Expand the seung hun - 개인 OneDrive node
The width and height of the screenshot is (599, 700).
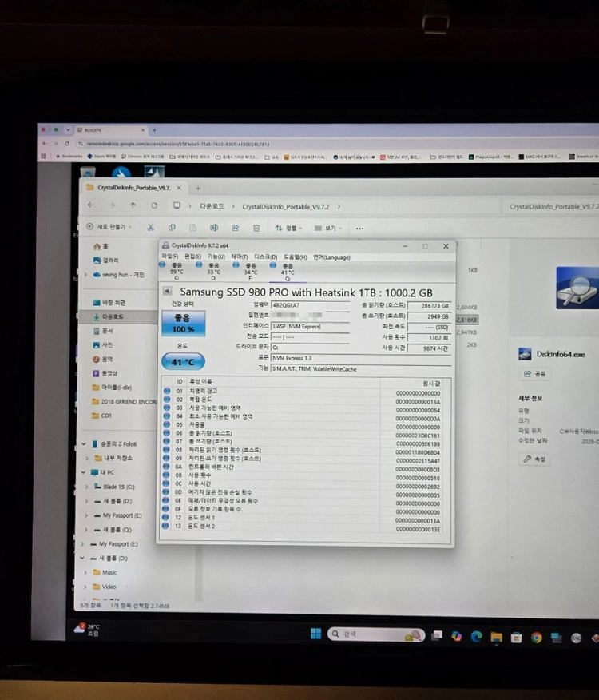point(85,275)
